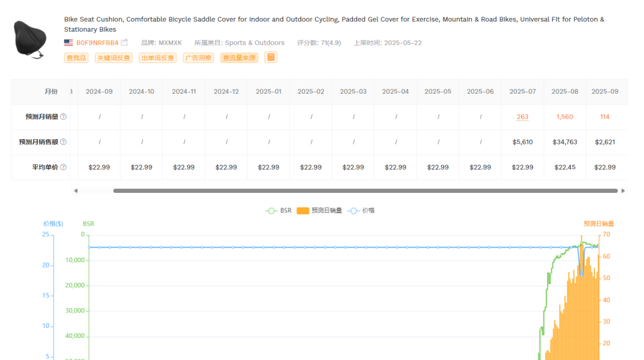Toggle the BSR legend item
The image size is (644, 360).
click(278, 211)
